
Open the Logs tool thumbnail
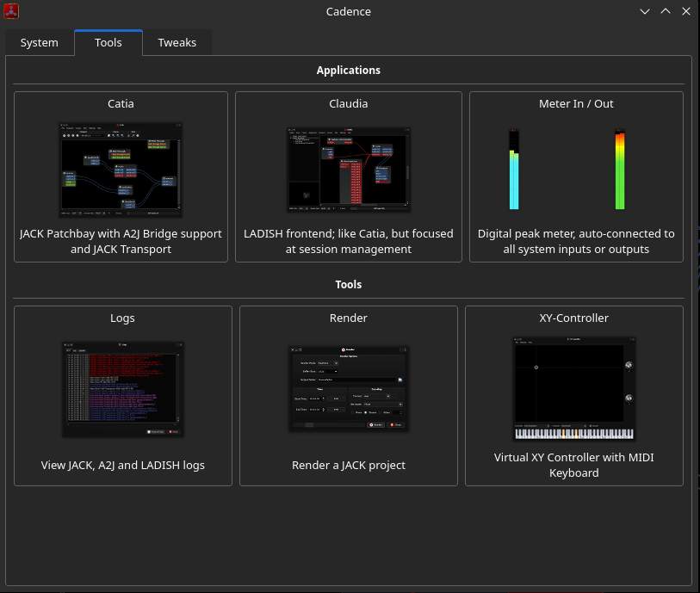(x=123, y=389)
